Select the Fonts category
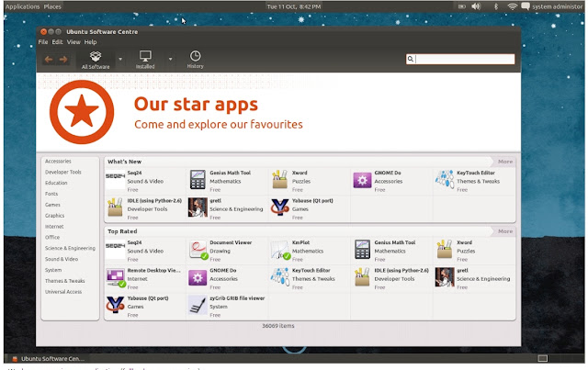This screenshot has width=588, height=370. [51, 194]
